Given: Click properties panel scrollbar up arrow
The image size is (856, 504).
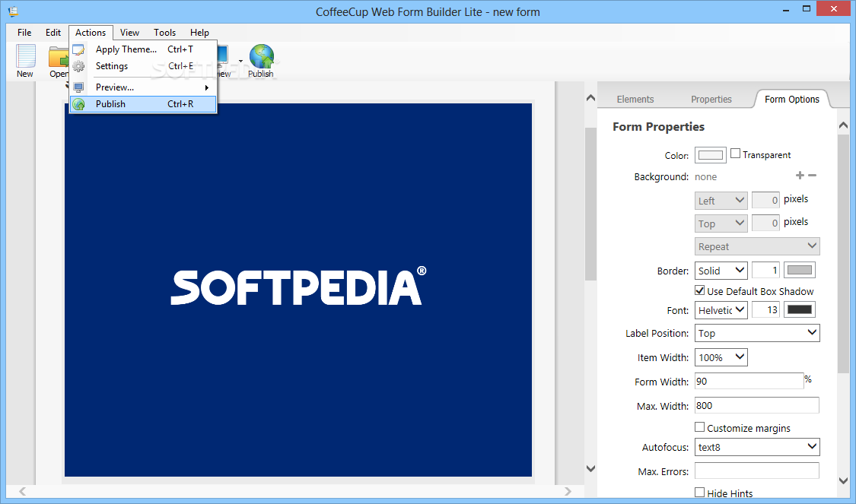Looking at the screenshot, I should pyautogui.click(x=843, y=125).
